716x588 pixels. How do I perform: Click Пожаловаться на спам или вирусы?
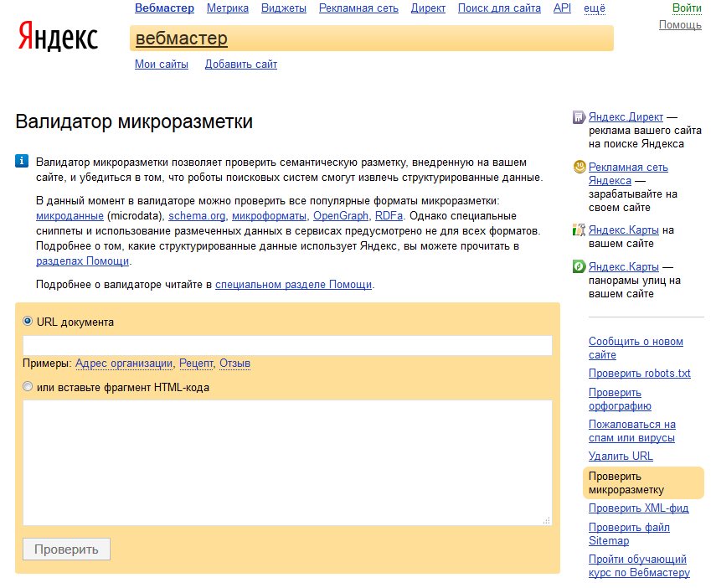click(632, 431)
